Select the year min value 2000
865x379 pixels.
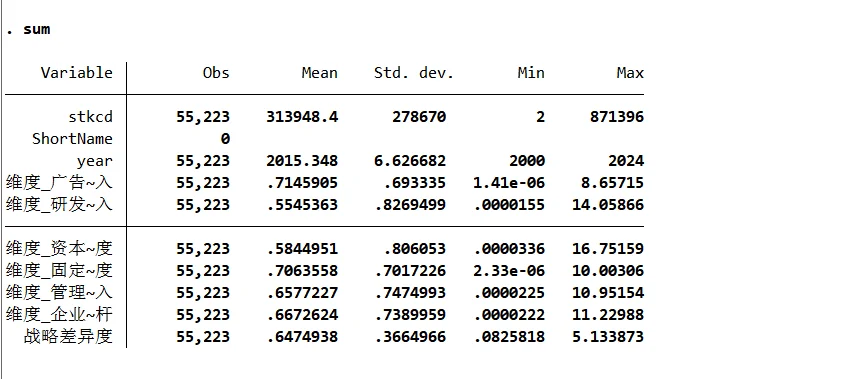(x=527, y=161)
